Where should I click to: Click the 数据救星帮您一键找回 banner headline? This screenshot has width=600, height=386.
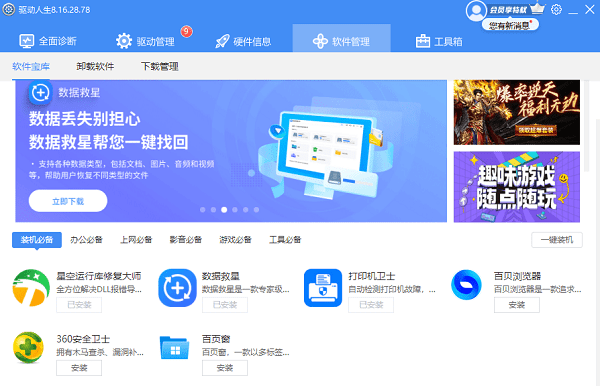109,142
